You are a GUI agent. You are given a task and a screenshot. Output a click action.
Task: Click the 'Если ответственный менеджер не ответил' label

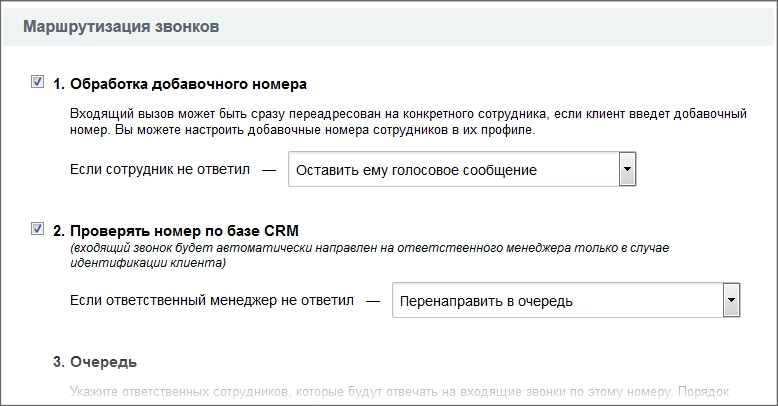212,300
